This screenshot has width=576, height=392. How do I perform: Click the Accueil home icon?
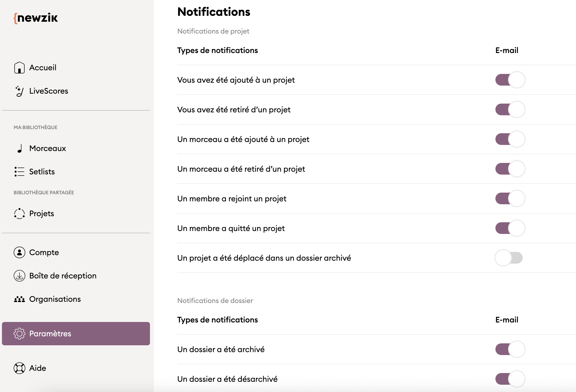(x=19, y=68)
